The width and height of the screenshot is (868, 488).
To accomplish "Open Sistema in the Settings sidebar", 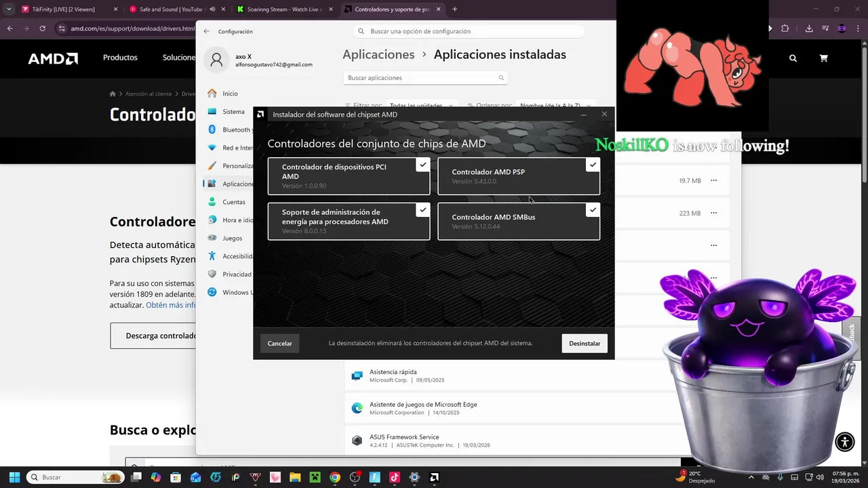I will point(227,112).
